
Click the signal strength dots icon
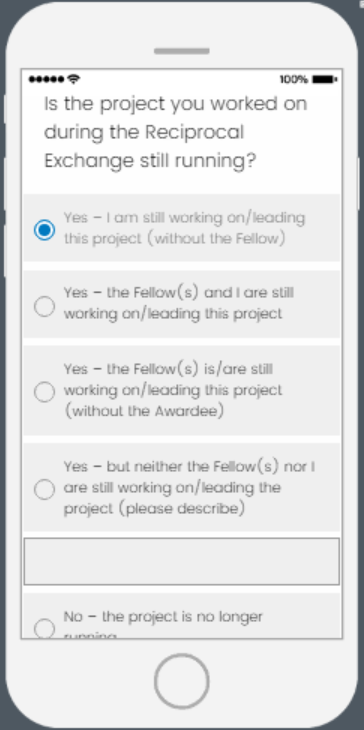point(47,80)
